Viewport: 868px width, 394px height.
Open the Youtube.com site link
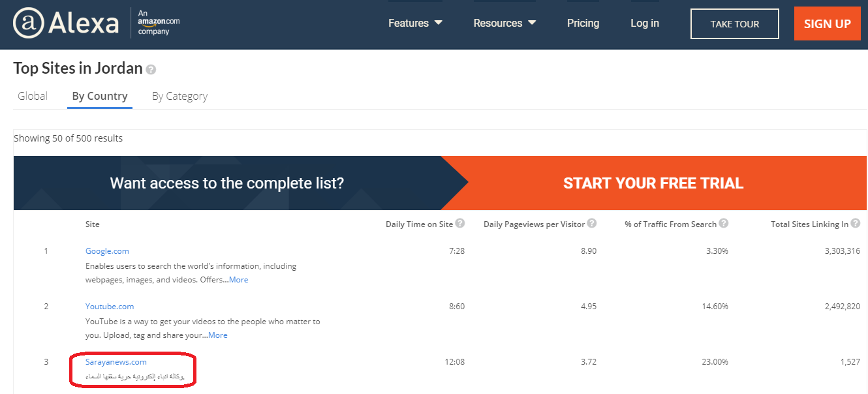[110, 307]
